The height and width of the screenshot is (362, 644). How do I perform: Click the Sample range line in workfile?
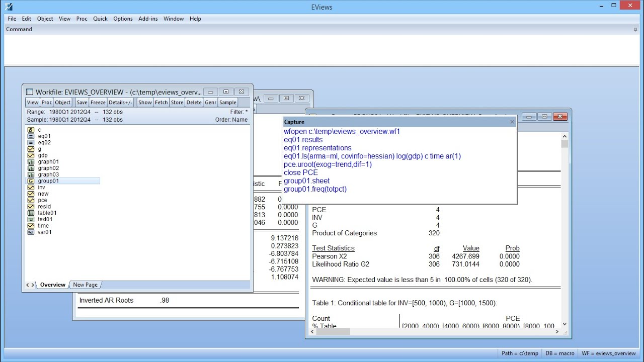click(75, 120)
